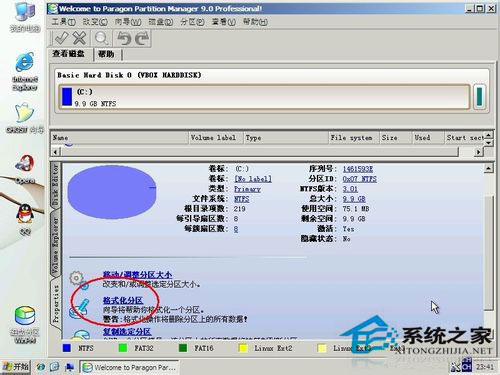Open the disk partition WinPM desktop icon

(x=25, y=325)
